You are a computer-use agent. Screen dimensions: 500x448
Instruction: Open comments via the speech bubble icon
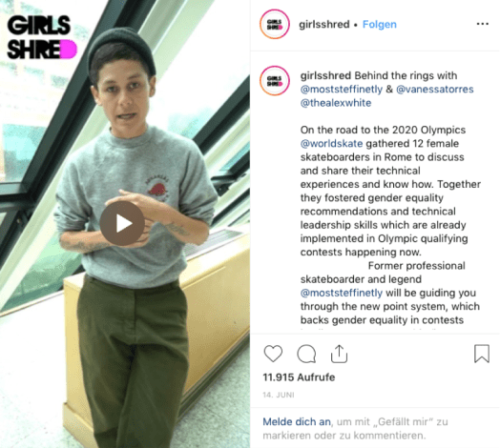(306, 354)
